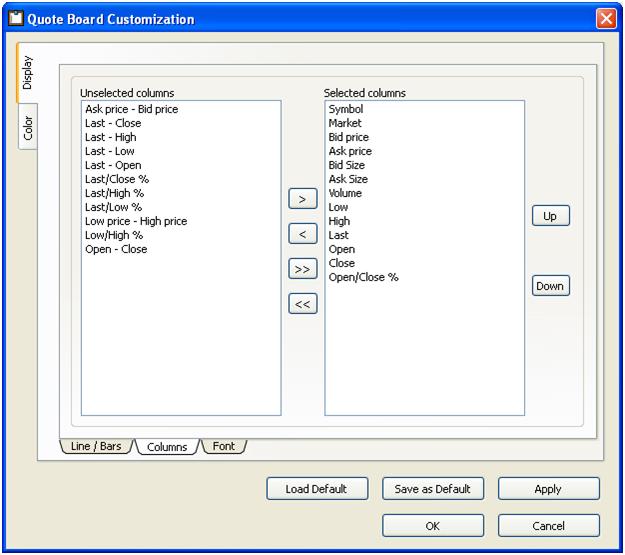The image size is (625, 555).
Task: Switch to the Font tab
Action: coord(224,446)
